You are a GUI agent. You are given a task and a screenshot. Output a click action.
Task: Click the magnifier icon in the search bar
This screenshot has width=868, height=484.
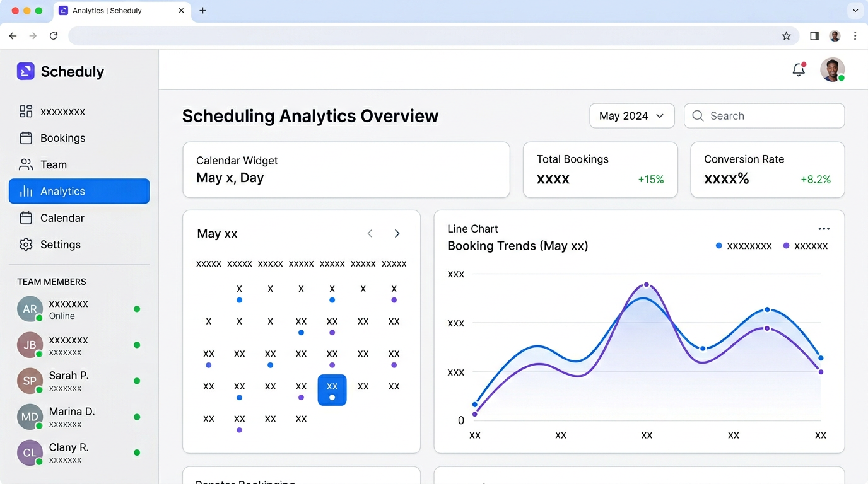(x=698, y=116)
